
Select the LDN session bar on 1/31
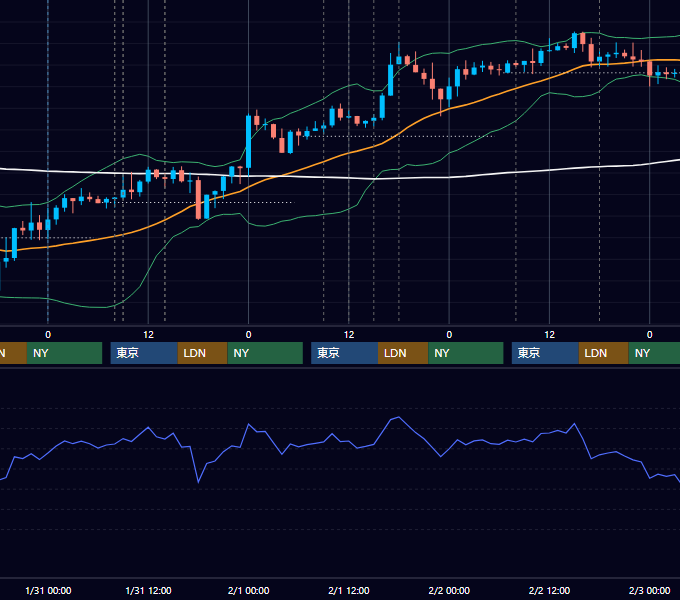coord(203,353)
